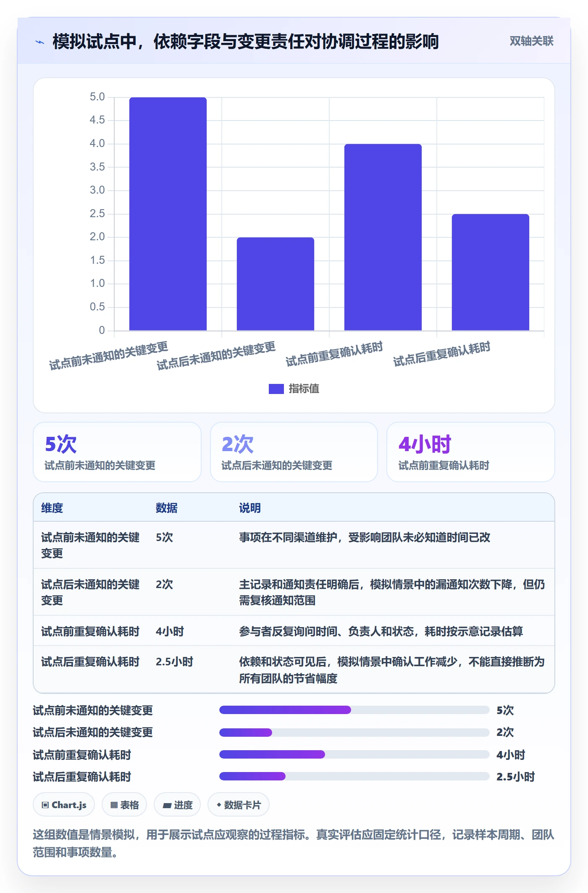Click the 进度 tag icon

167,805
